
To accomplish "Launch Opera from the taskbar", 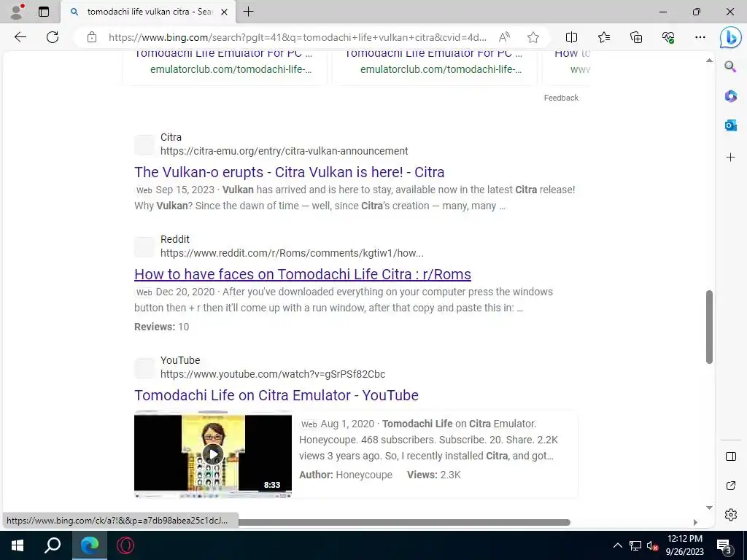I will [125, 545].
